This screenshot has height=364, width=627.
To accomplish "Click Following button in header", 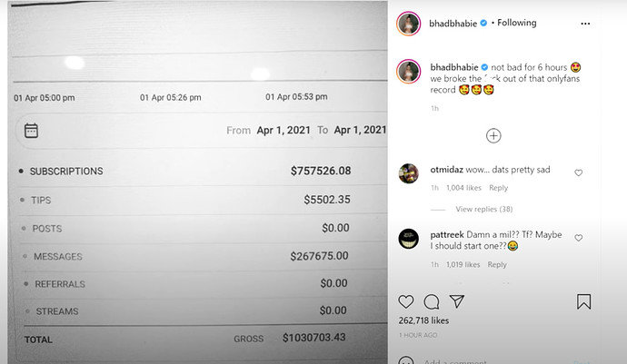I will 515,23.
